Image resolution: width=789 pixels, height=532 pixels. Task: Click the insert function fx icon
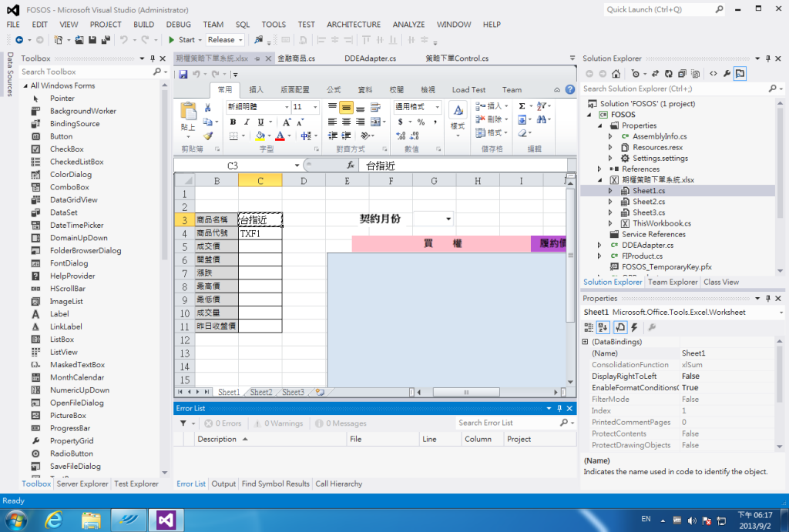coord(351,165)
